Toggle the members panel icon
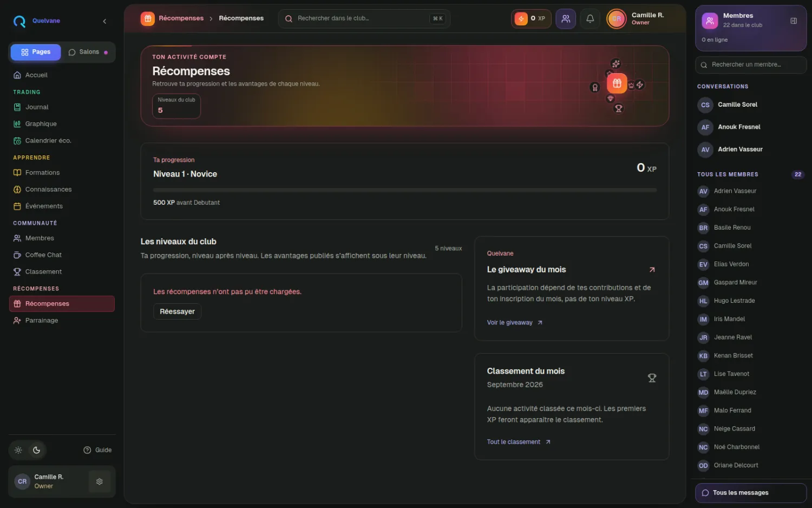 point(566,18)
